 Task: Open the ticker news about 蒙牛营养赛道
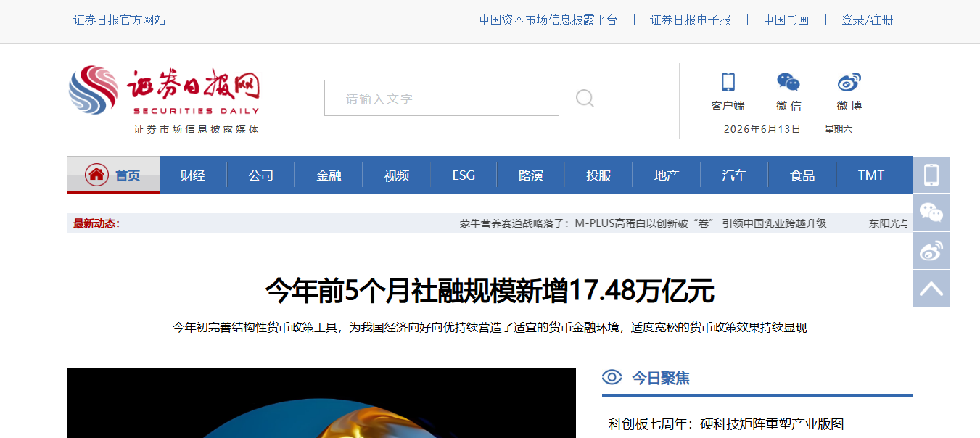pos(643,223)
